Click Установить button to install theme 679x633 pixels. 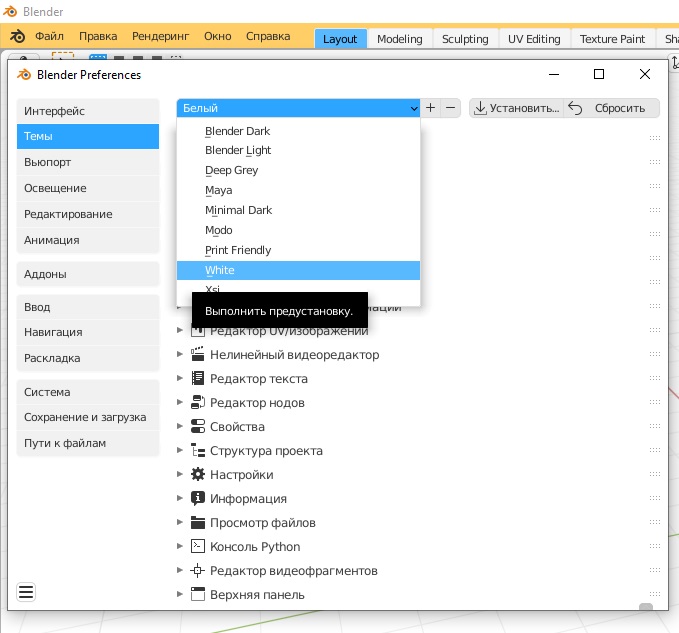click(x=517, y=108)
